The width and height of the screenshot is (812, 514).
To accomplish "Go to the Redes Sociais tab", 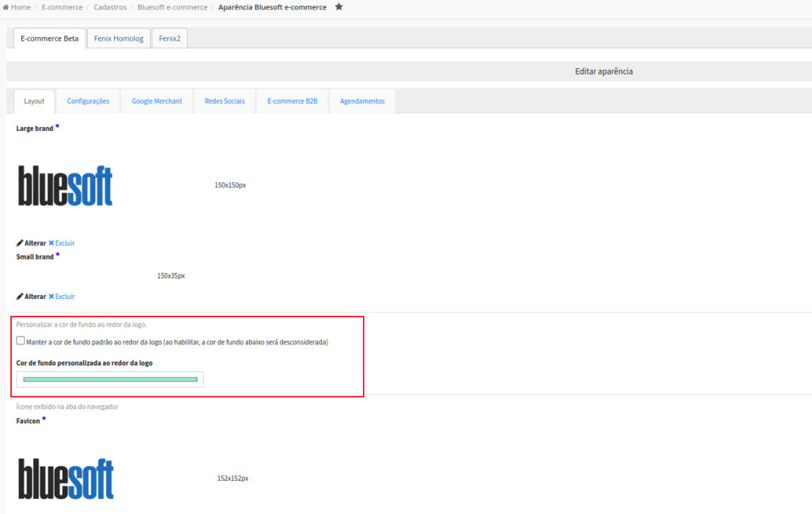I will (x=224, y=102).
